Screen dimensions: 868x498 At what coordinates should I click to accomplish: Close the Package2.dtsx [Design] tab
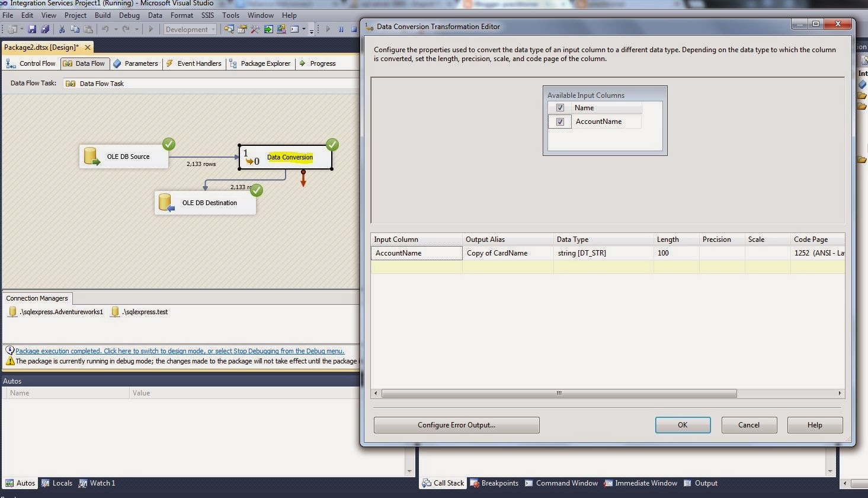[88, 47]
